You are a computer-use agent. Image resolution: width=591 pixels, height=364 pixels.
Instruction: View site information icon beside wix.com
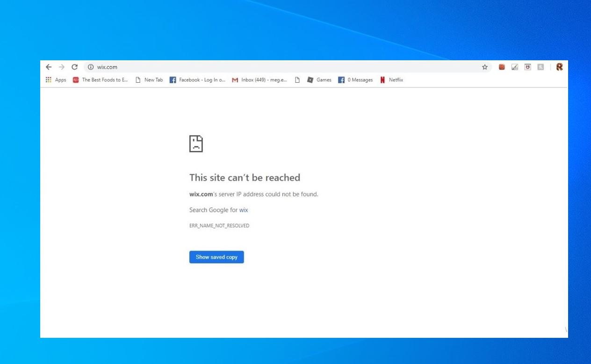(x=91, y=67)
